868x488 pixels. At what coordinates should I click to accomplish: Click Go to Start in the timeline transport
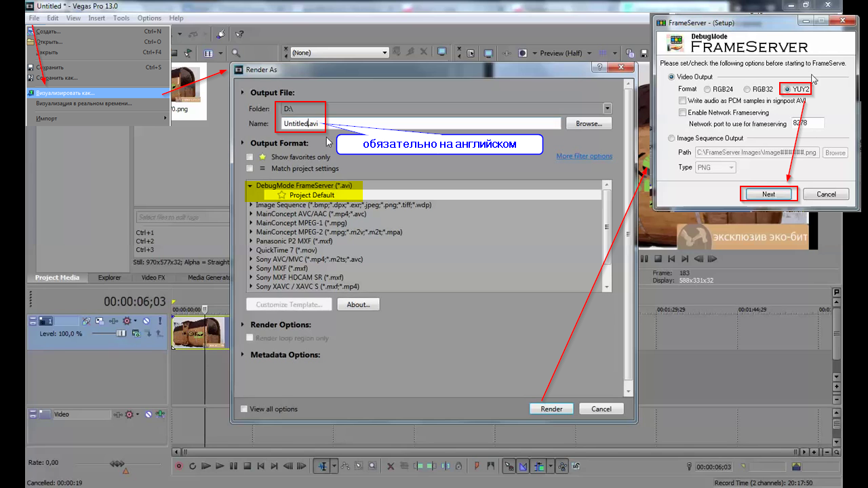coord(261,466)
